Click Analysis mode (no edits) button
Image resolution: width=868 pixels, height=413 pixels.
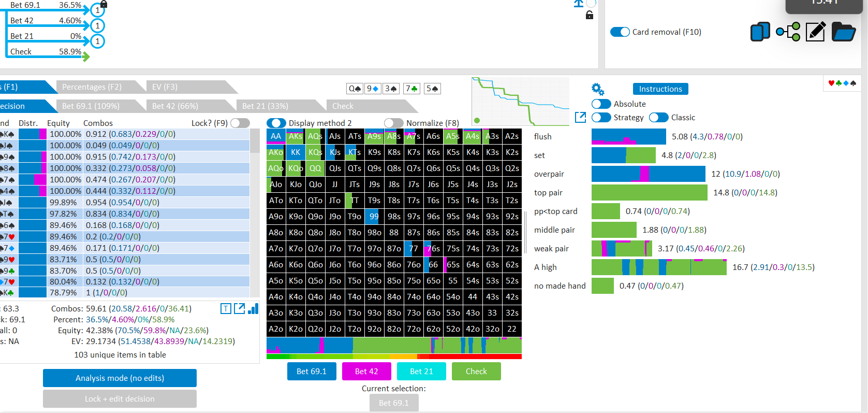120,378
